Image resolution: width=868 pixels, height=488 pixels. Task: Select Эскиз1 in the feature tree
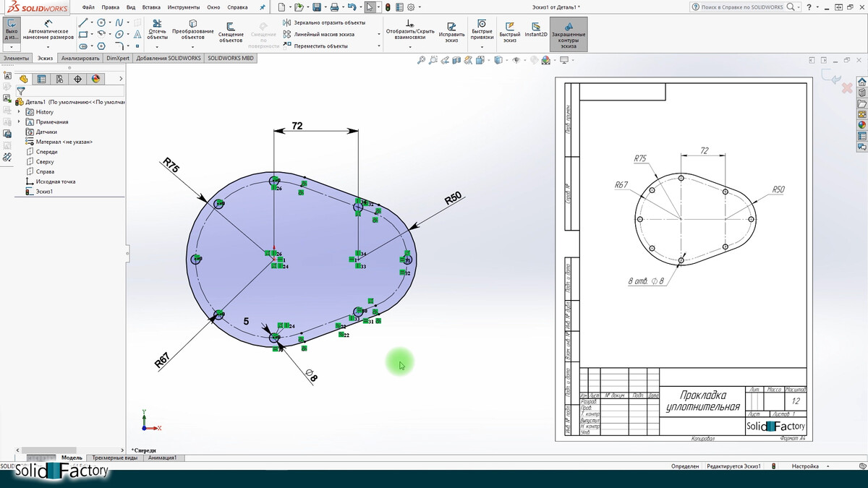[x=44, y=192]
